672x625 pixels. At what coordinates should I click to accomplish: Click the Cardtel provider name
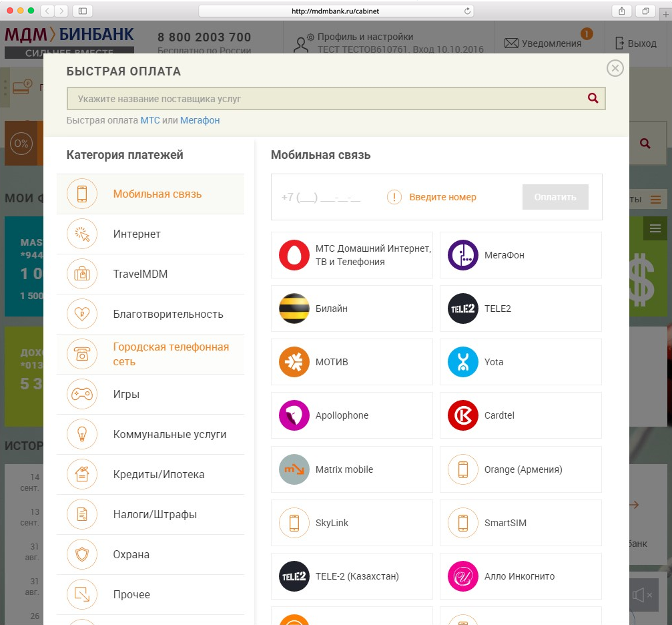click(499, 415)
